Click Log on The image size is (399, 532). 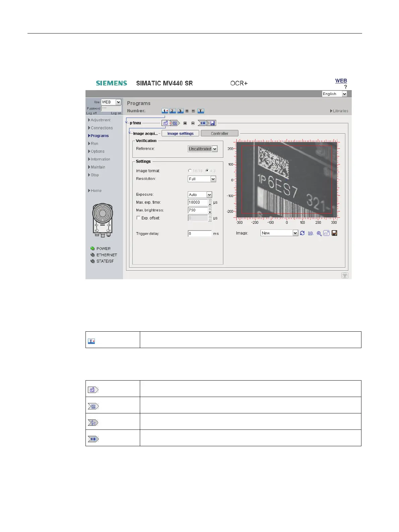coord(116,113)
